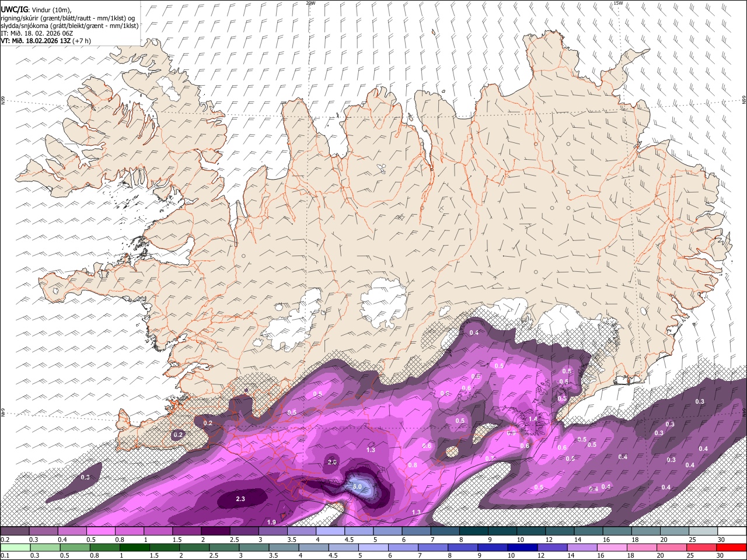Click the 10 label under upper legend bar
747x560 pixels.
point(520,540)
